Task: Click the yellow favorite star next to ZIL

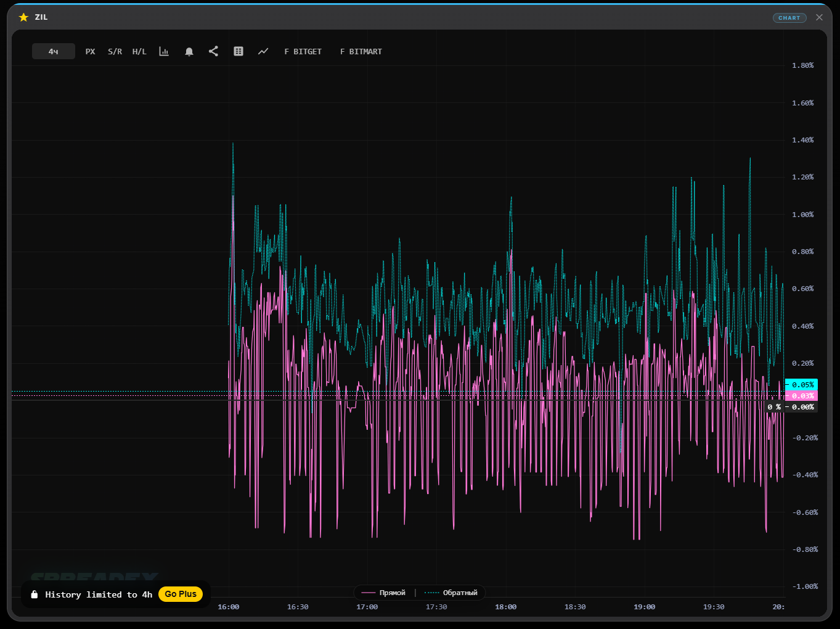Action: point(23,17)
